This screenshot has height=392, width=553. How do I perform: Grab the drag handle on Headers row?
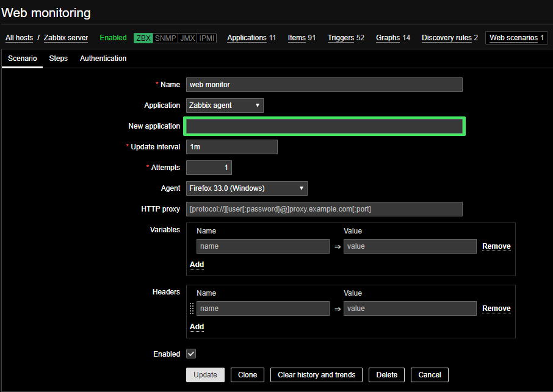[x=192, y=308]
